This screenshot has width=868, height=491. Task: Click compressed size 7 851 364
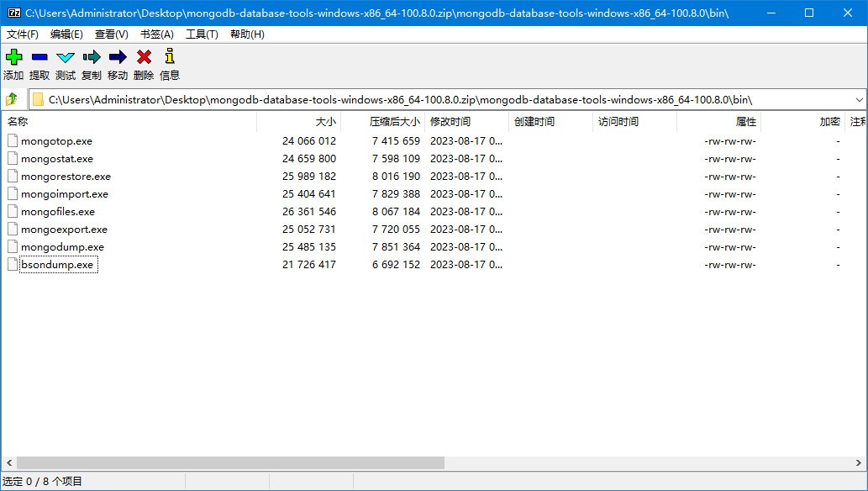pyautogui.click(x=396, y=247)
